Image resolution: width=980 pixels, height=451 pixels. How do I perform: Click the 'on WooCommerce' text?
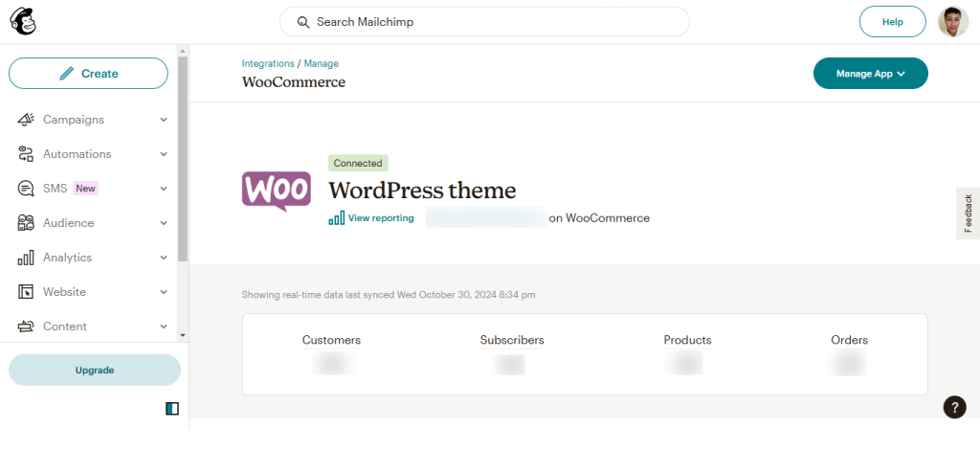pos(599,218)
